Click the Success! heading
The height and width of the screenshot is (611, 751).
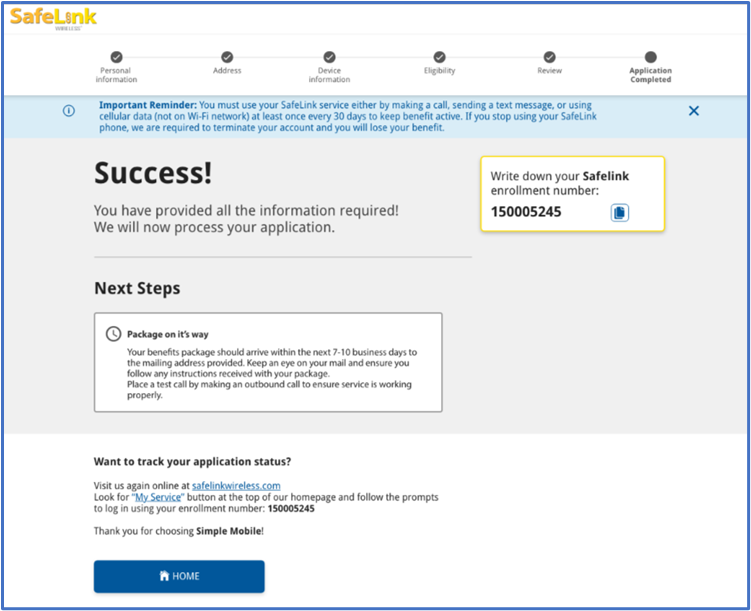[x=153, y=172]
